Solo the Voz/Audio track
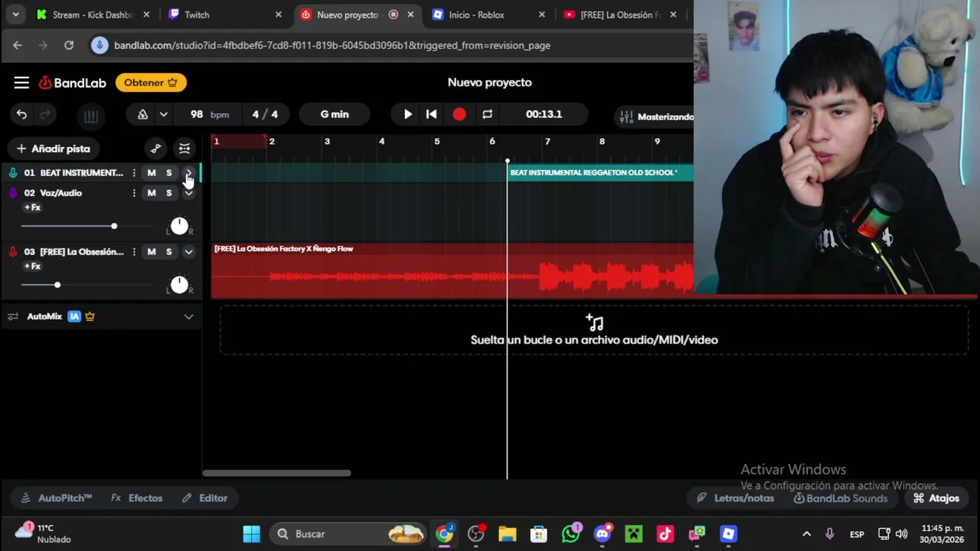Viewport: 980px width, 551px height. click(169, 193)
